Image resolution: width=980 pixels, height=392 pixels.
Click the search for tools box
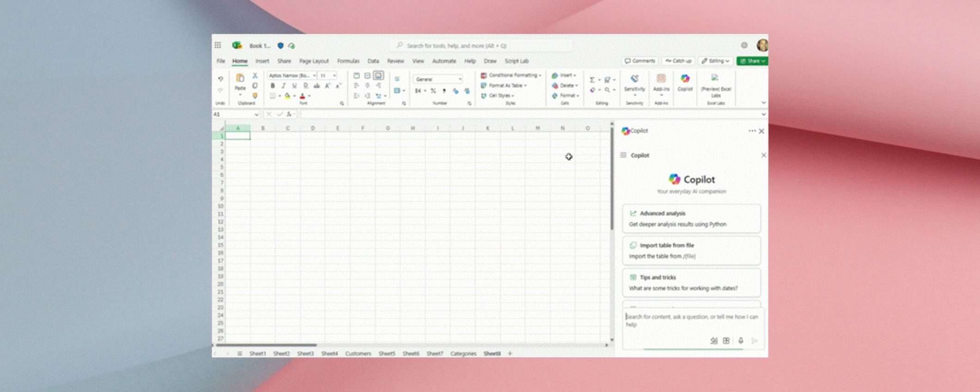[x=481, y=46]
